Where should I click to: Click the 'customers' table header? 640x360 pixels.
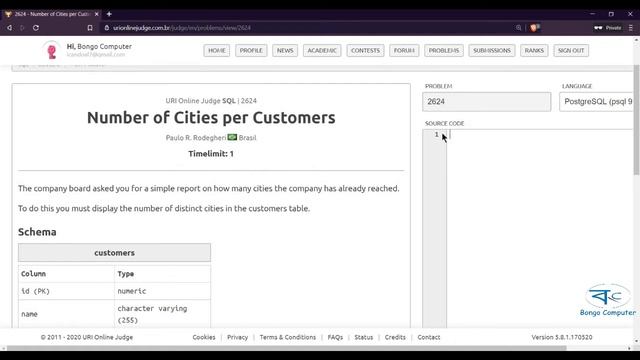(x=114, y=253)
